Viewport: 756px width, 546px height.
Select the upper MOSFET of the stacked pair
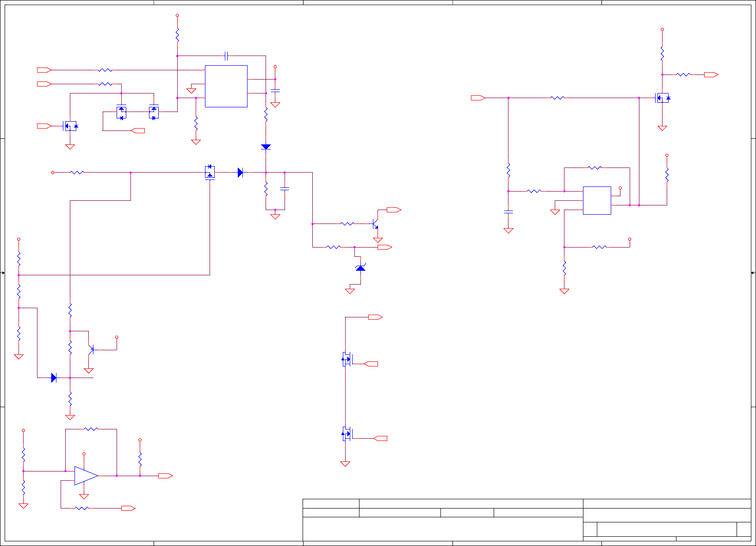tap(347, 359)
